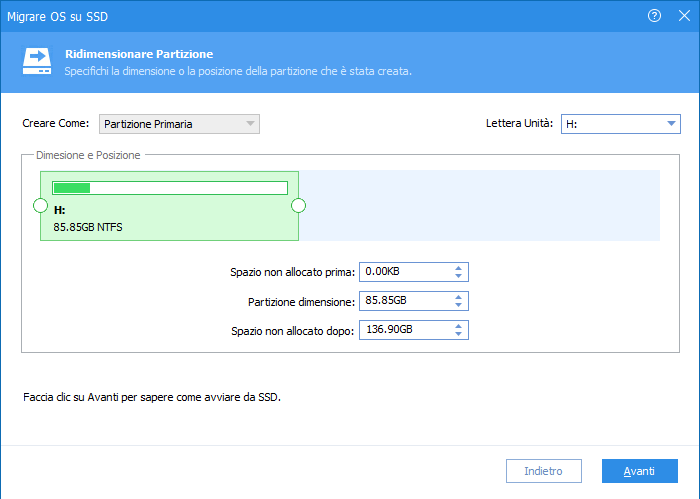Image resolution: width=700 pixels, height=499 pixels.
Task: Click the Spazio non allocato prima field
Action: pyautogui.click(x=403, y=272)
